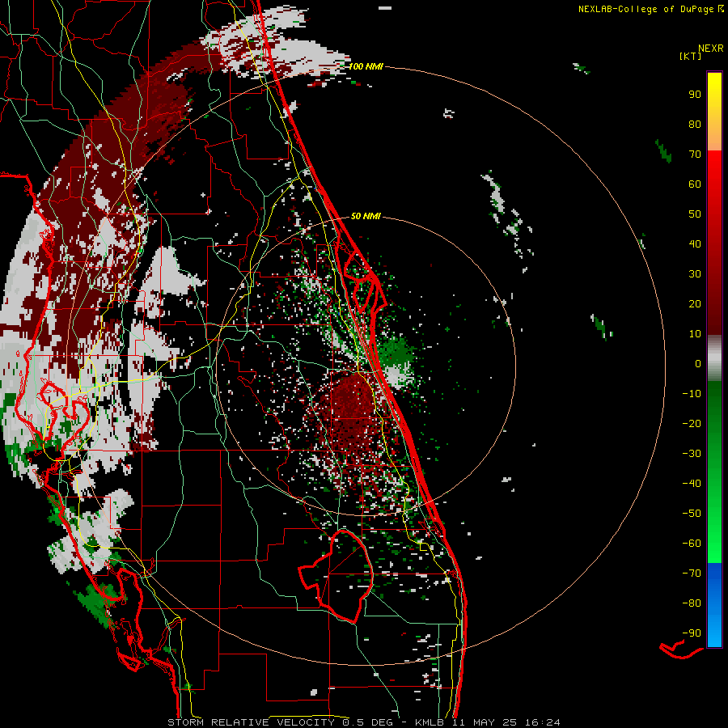
Task: Click the 20 value on velocity scale
Action: (x=695, y=303)
